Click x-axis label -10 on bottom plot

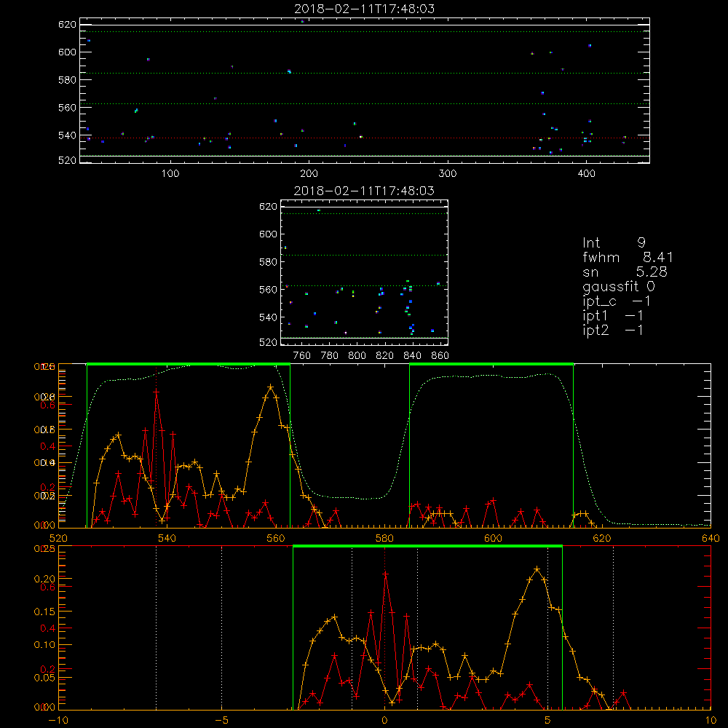pos(58,721)
